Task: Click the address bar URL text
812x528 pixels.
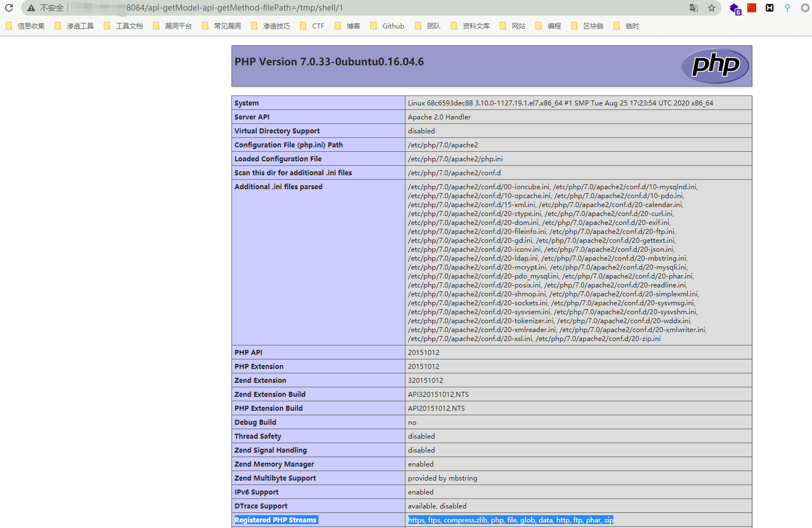Action: 234,8
